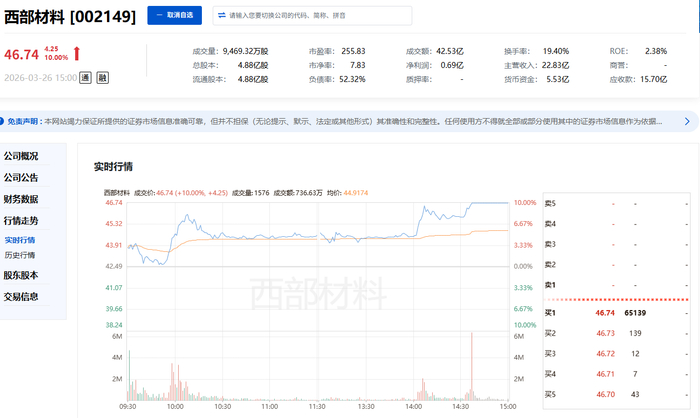This screenshot has width=700, height=418.
Task: Expand disclaimer with right chevron
Action: point(687,121)
